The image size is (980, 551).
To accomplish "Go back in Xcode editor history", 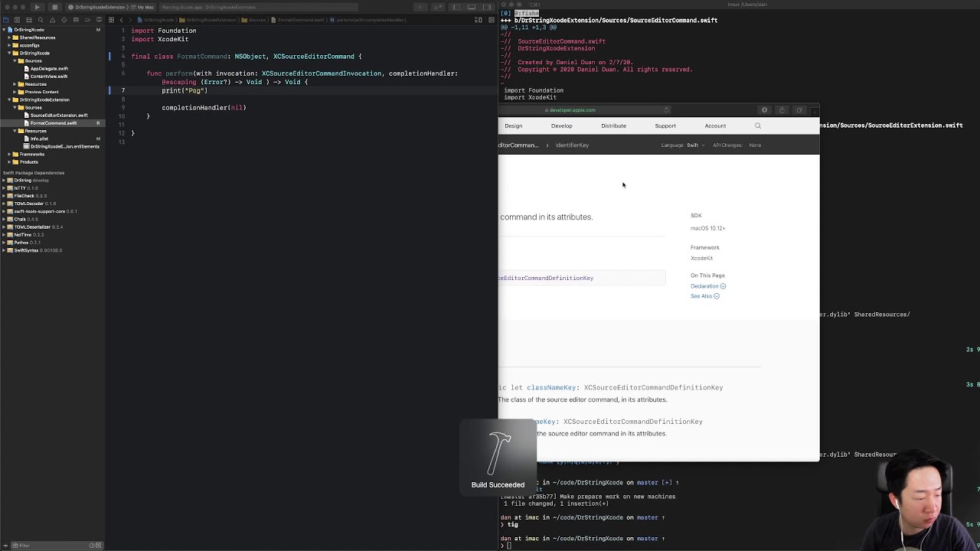I will click(x=121, y=20).
